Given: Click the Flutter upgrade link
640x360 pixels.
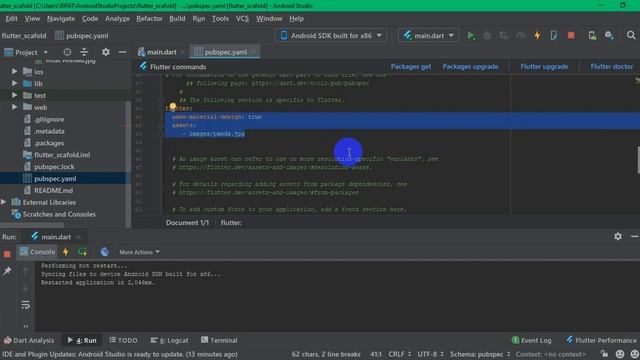Looking at the screenshot, I should [x=544, y=67].
